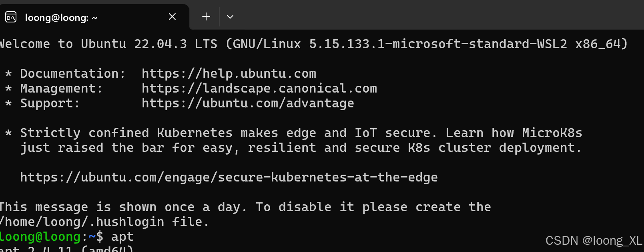
Task: Open the help.ubuntu.com documentation link
Action: [229, 74]
